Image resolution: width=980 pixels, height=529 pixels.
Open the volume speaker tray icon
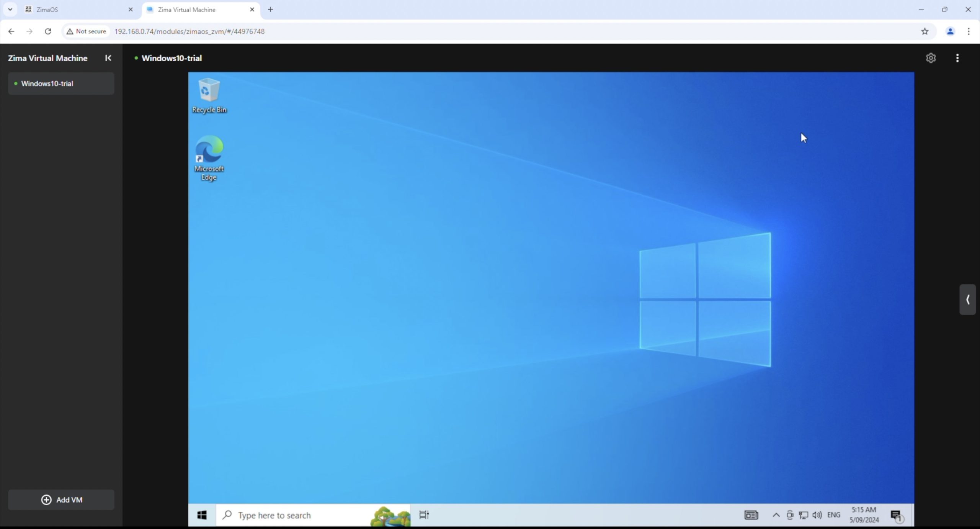[x=817, y=515]
